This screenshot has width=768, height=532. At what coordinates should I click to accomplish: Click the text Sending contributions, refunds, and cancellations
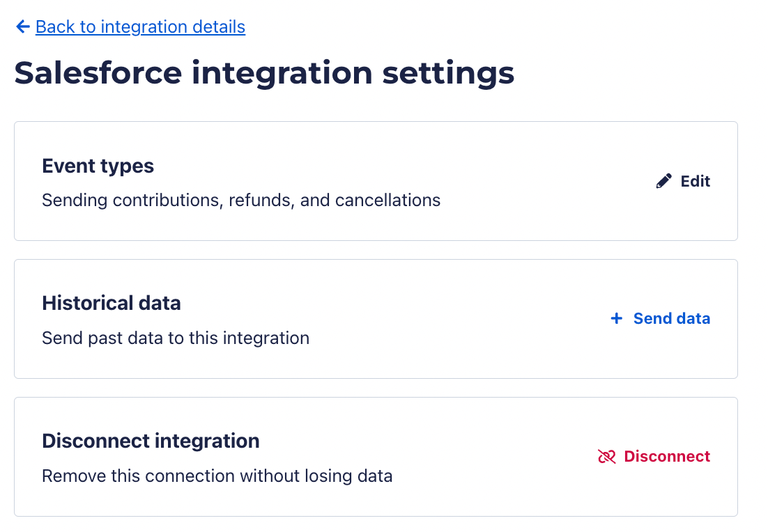[241, 200]
